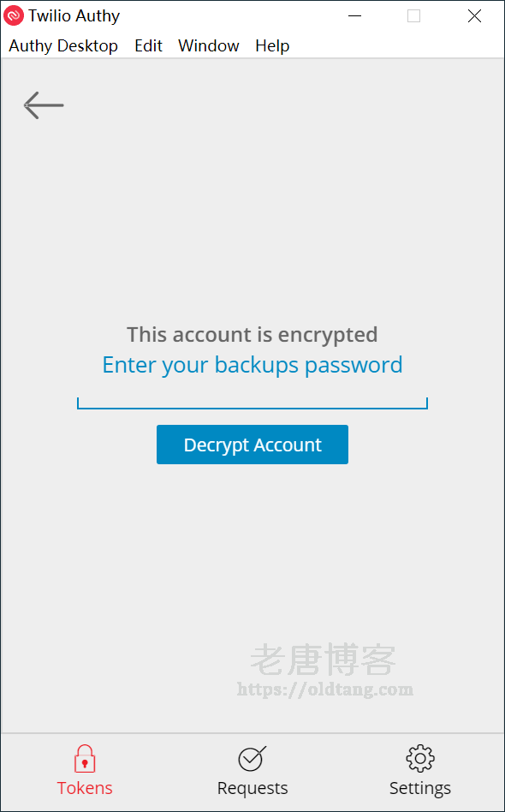Focus the backups password input field

click(253, 399)
